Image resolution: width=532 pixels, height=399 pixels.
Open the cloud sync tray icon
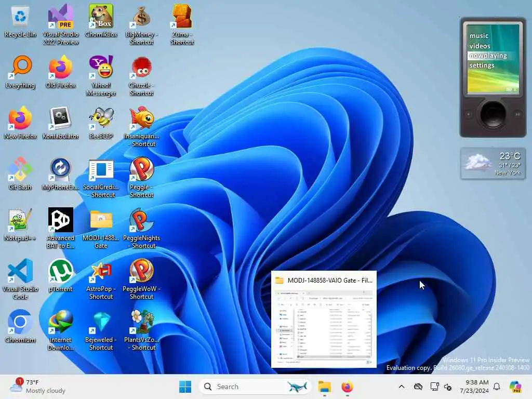coord(418,387)
